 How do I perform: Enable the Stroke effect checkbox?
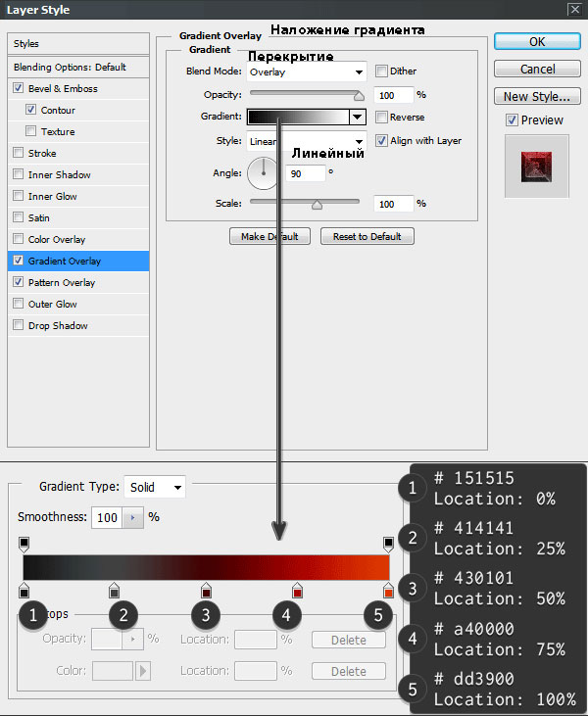tap(18, 153)
